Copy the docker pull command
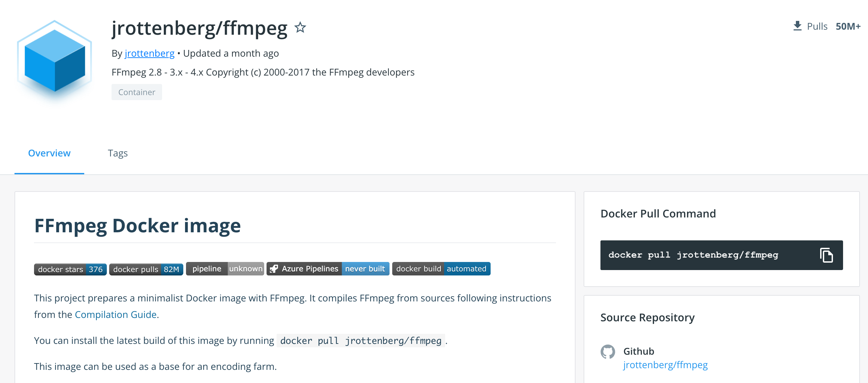Screen dimensions: 868x383 [x=826, y=255]
